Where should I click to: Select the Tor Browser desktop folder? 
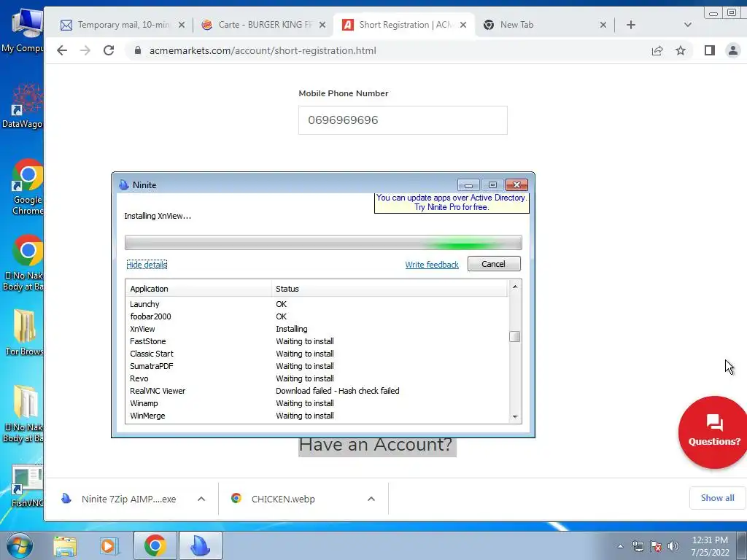24,332
